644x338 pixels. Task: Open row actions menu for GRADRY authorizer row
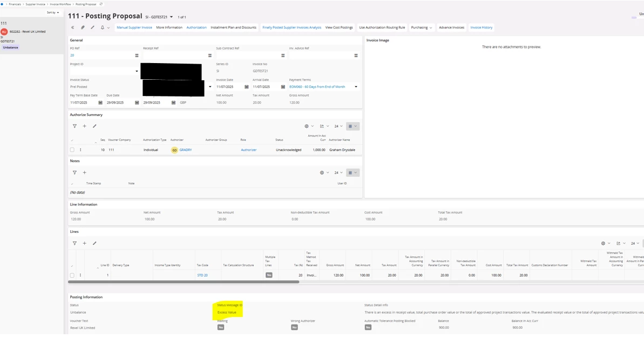[x=80, y=150]
